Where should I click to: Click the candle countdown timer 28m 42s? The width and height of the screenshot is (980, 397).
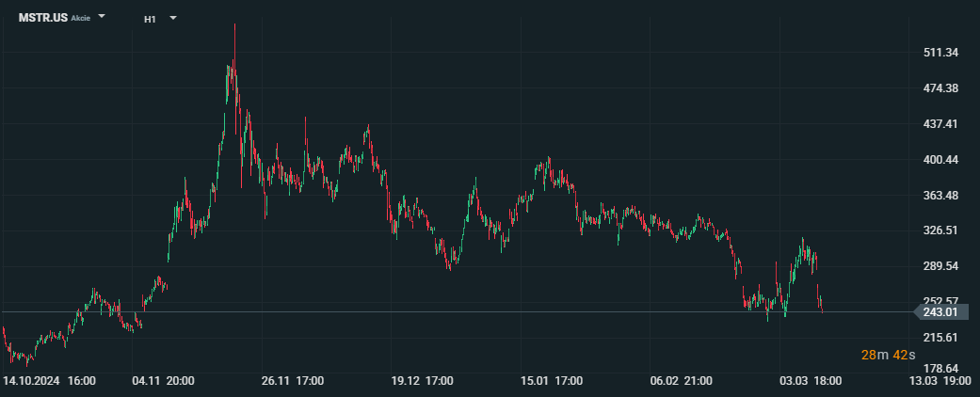[888, 356]
